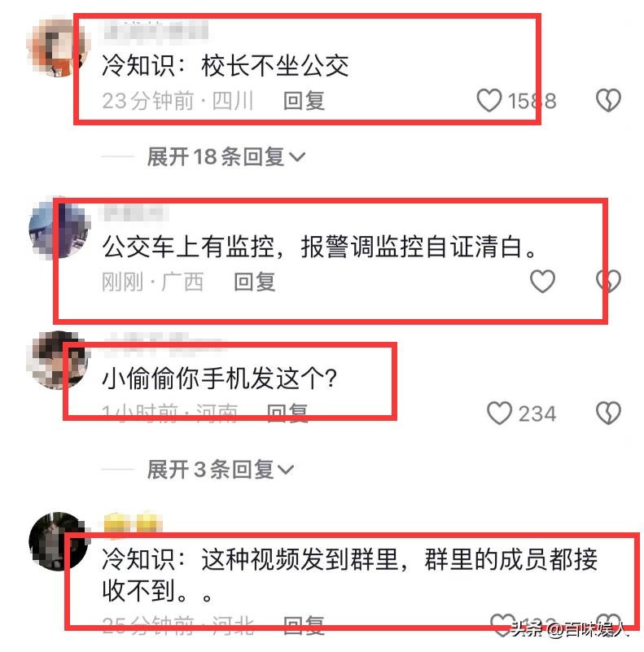Click the chevron next to 展开3条回复

pyautogui.click(x=286, y=470)
